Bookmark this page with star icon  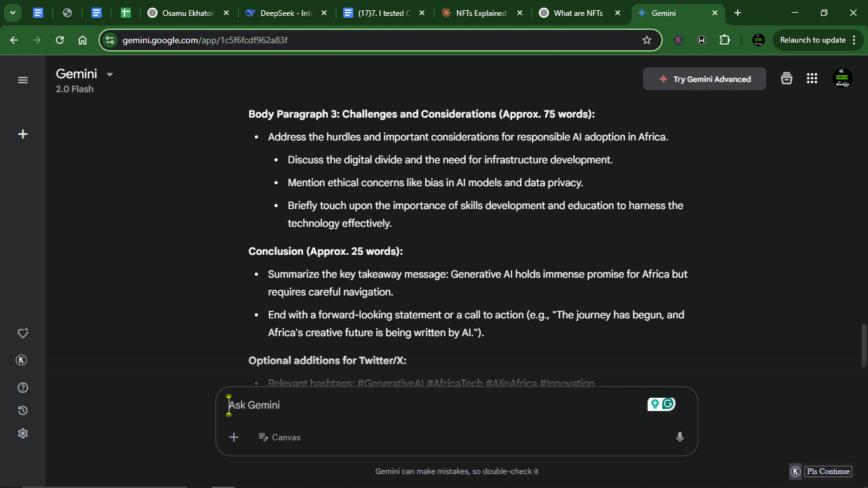(x=647, y=40)
